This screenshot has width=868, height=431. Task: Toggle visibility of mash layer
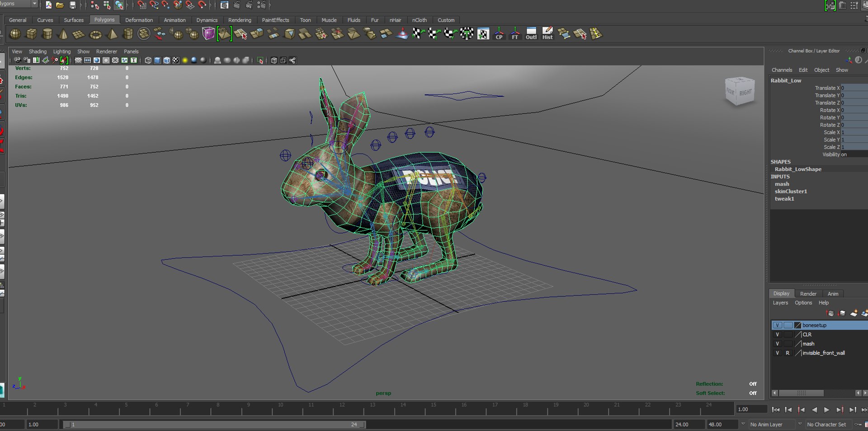tap(777, 344)
